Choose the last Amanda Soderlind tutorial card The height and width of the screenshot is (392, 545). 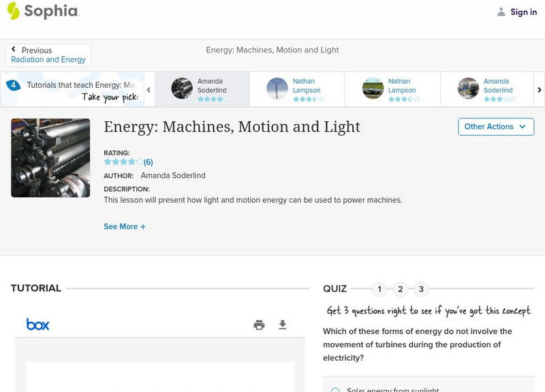488,88
